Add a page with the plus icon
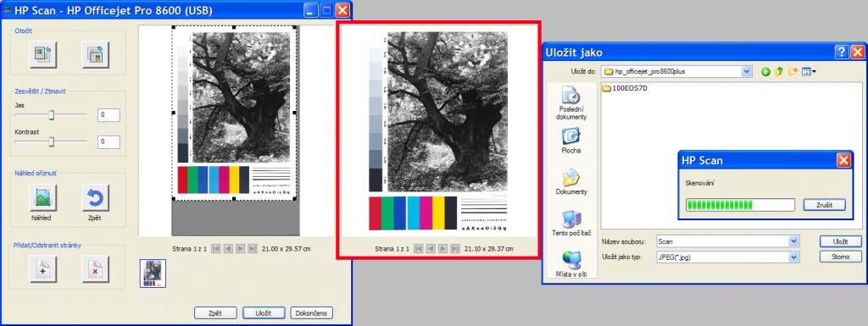 (x=43, y=269)
